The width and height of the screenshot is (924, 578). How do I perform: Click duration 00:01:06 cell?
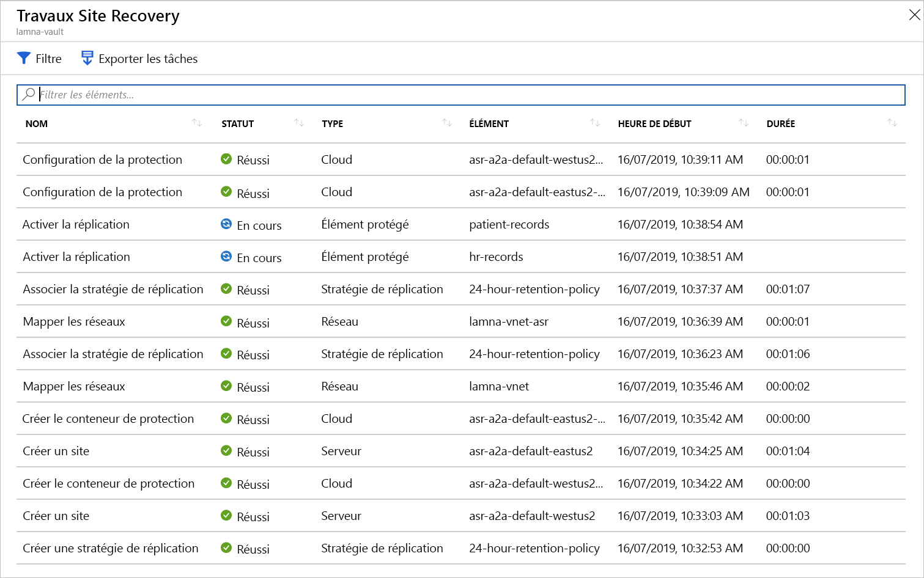(788, 354)
